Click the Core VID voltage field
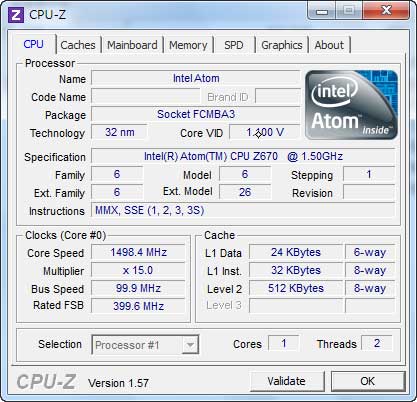417x402 pixels. click(x=265, y=133)
